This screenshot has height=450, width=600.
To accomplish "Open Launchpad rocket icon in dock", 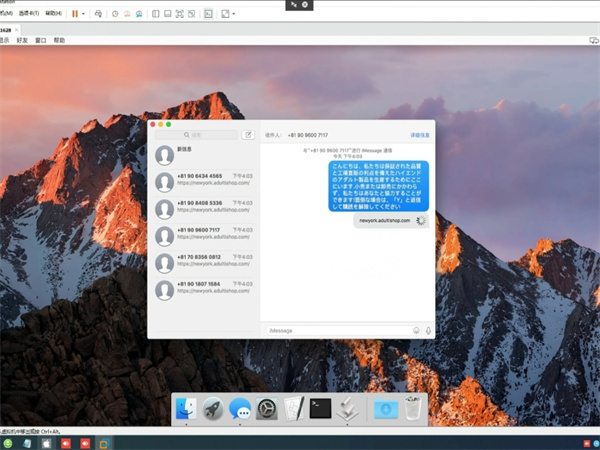I will click(x=213, y=408).
